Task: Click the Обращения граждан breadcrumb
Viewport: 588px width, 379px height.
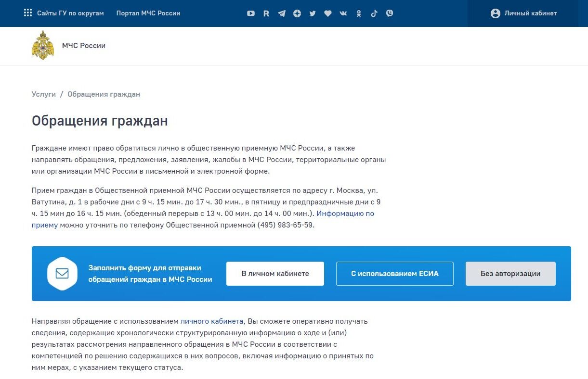Action: pyautogui.click(x=104, y=94)
